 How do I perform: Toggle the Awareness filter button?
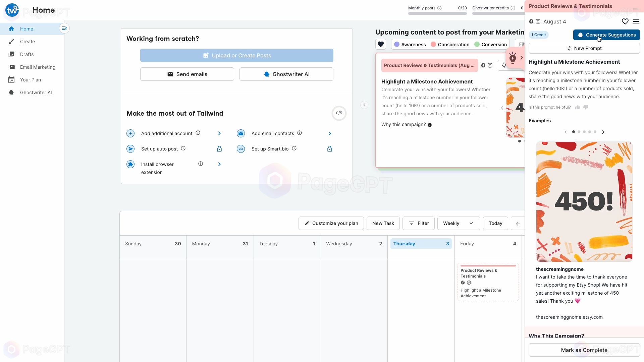point(409,44)
